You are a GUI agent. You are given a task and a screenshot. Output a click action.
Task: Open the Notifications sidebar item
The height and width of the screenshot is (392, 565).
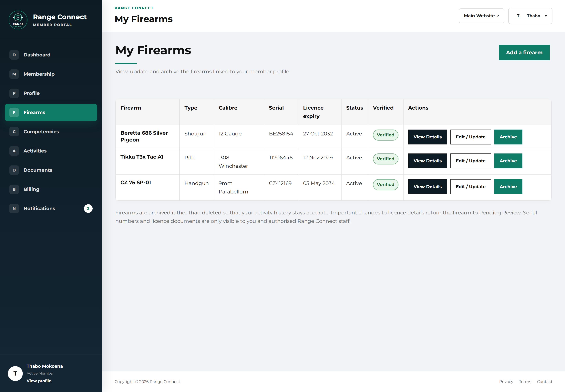[x=51, y=209]
